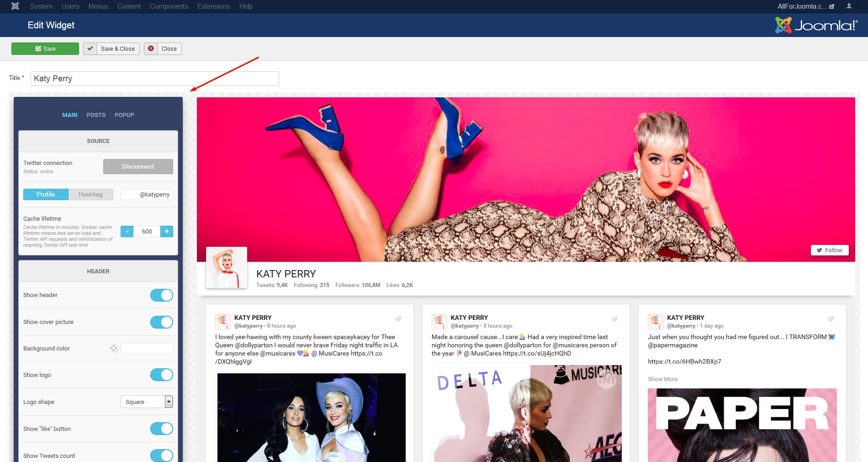Open the Extensions dropdown menu
This screenshot has width=868, height=462.
(213, 6)
